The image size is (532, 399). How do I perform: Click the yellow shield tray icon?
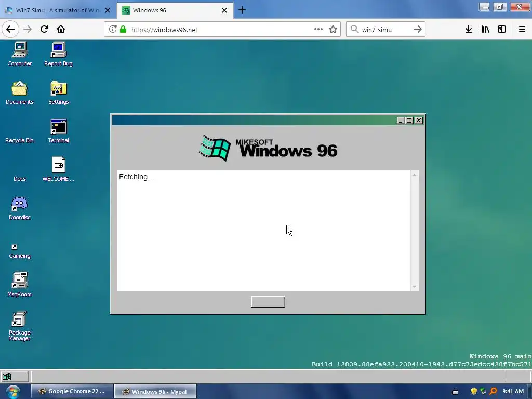pos(474,391)
